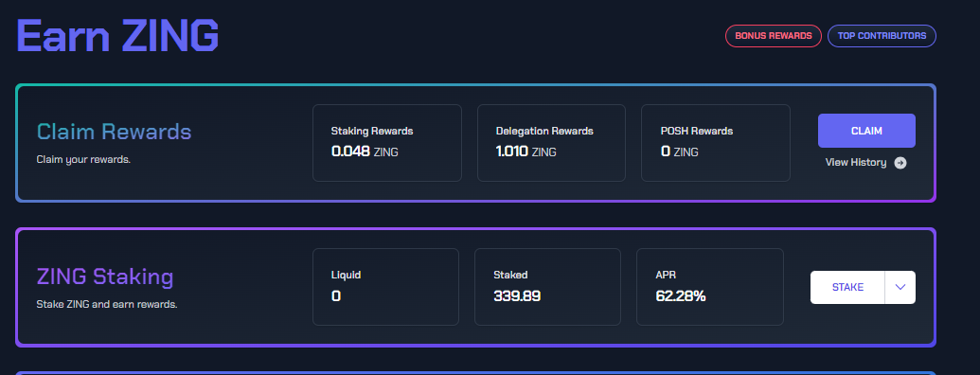Open the BONUS REWARDS page
The height and width of the screenshot is (375, 980).
[774, 36]
